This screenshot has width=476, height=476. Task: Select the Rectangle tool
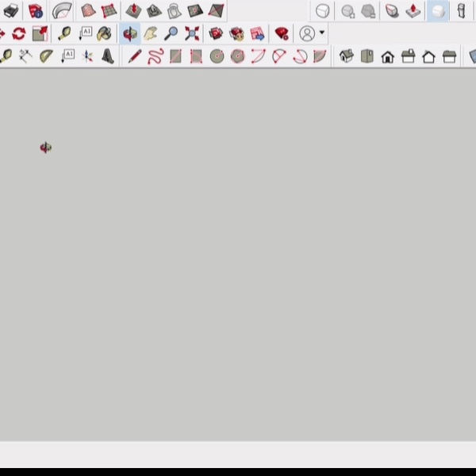(176, 56)
